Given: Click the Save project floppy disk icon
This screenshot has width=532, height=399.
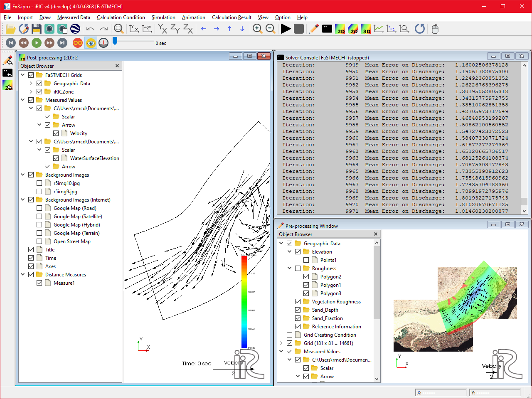Looking at the screenshot, I should click(37, 29).
